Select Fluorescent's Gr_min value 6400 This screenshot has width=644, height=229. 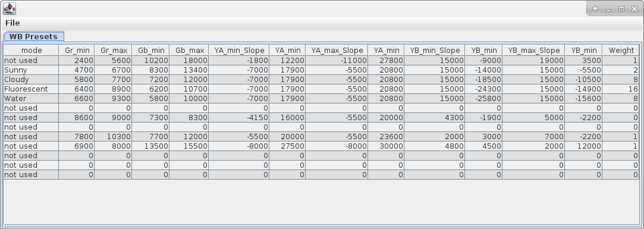click(77, 89)
